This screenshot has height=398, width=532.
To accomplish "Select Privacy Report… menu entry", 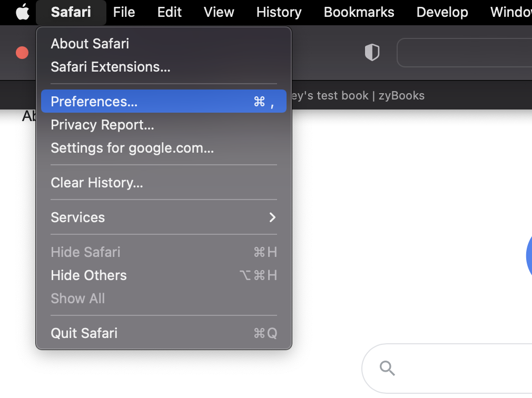I will click(x=163, y=125).
